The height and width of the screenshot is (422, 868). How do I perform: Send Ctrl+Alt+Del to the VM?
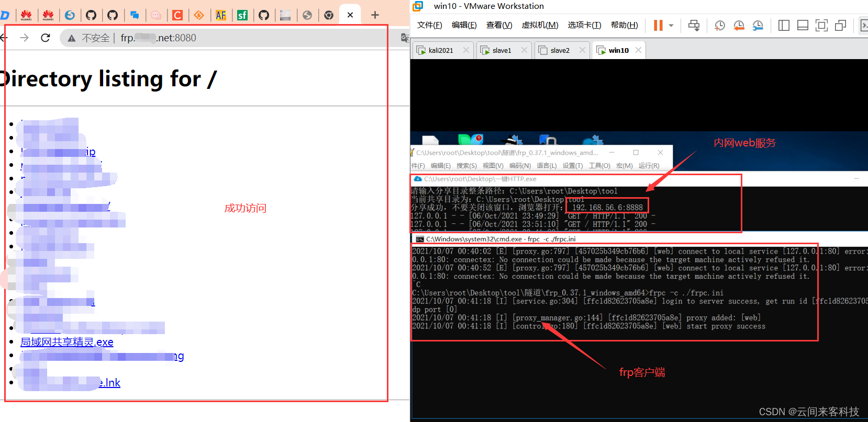coord(694,25)
